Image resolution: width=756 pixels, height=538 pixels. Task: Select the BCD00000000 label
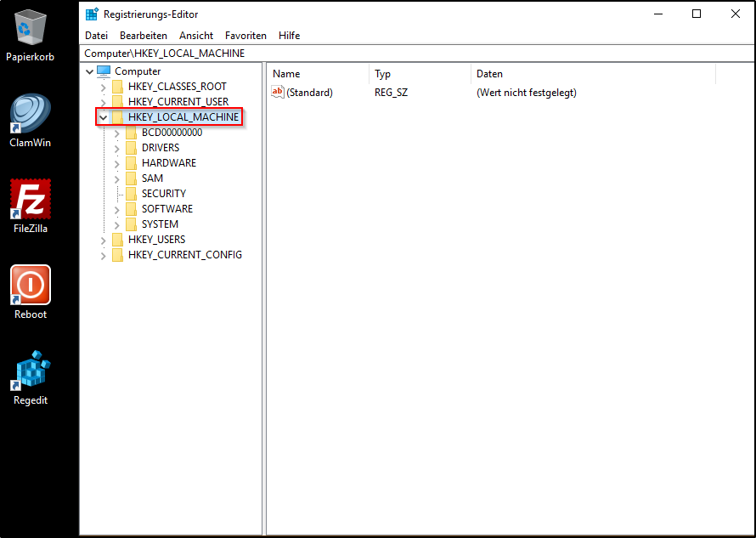pos(172,133)
